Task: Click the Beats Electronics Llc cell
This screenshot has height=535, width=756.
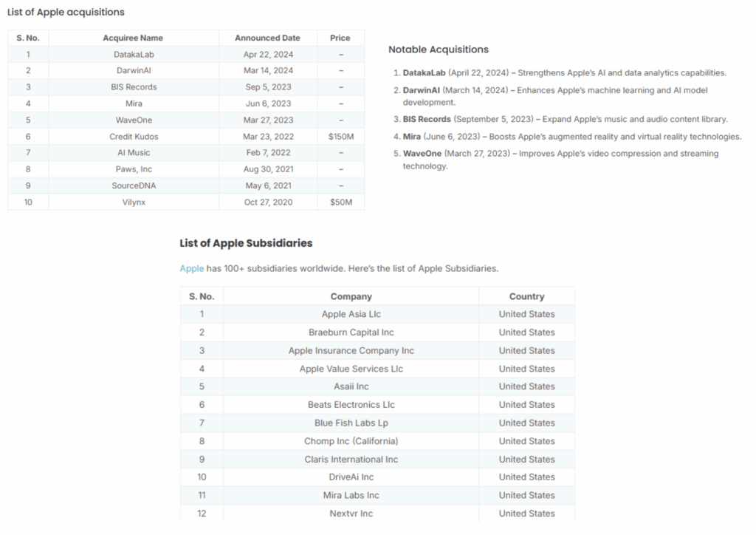Action: pyautogui.click(x=351, y=404)
